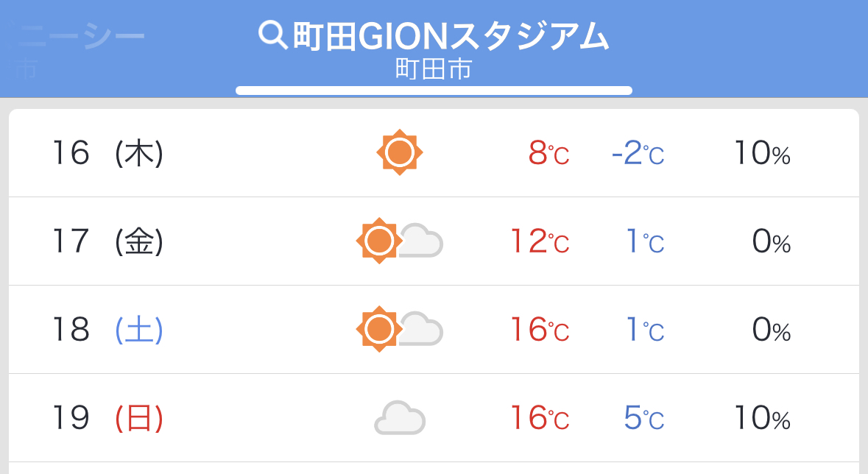868x474 pixels.
Task: Tap the 5℃ low temperature on Sunday
Action: pos(644,418)
